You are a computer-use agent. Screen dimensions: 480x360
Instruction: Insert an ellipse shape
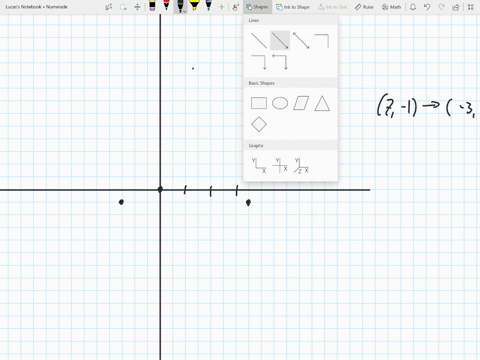pos(280,103)
